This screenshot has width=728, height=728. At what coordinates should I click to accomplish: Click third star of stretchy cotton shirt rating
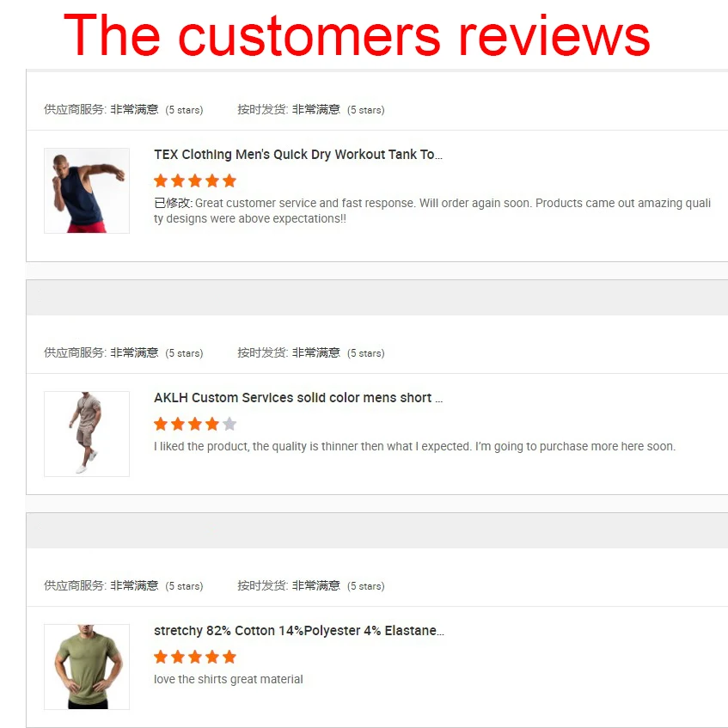click(x=195, y=657)
